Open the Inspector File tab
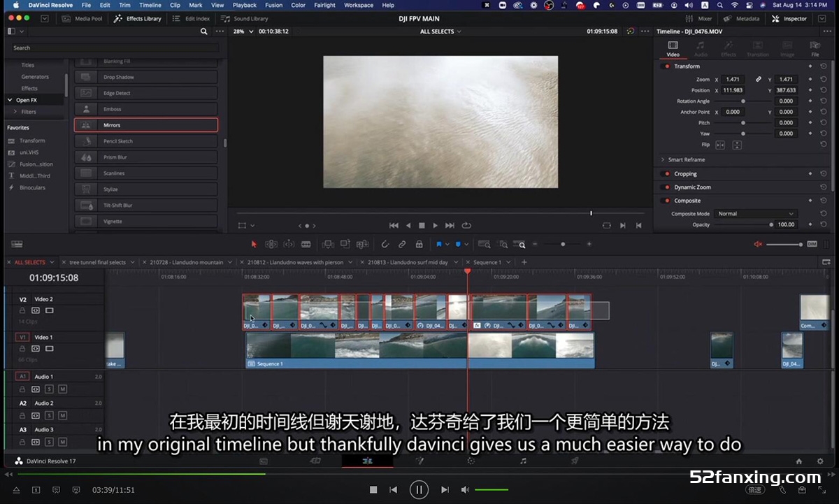The height and width of the screenshot is (504, 839). coord(815,48)
